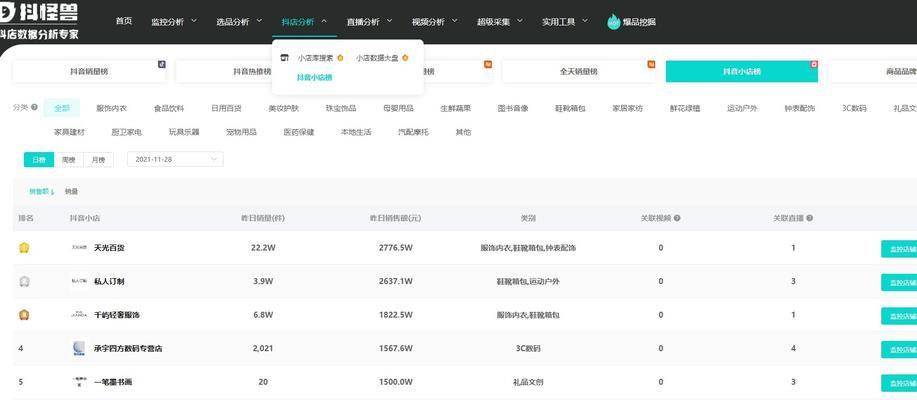The height and width of the screenshot is (400, 917).
Task: Click the 天光百货 shop logo thumbnail
Action: (79, 247)
